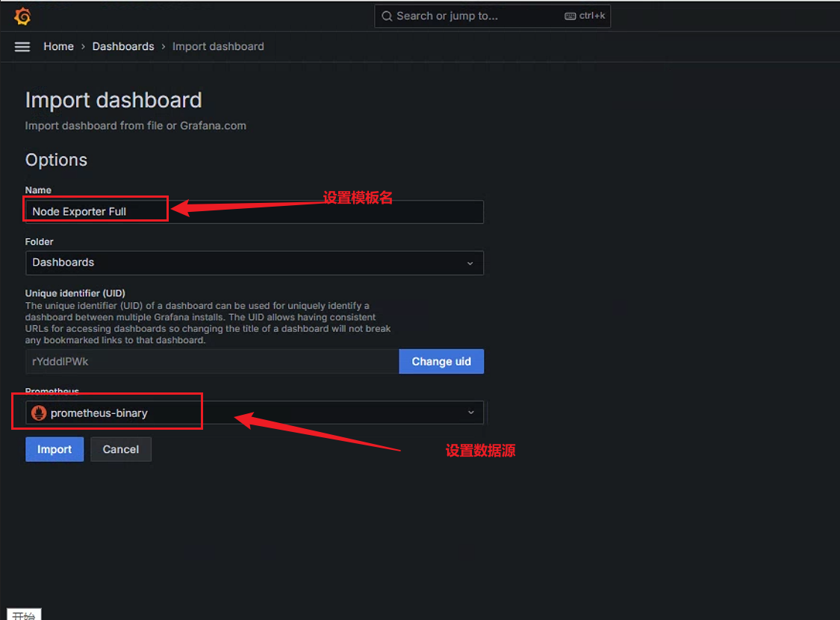Open the hamburger navigation menu
The height and width of the screenshot is (620, 840).
point(22,46)
